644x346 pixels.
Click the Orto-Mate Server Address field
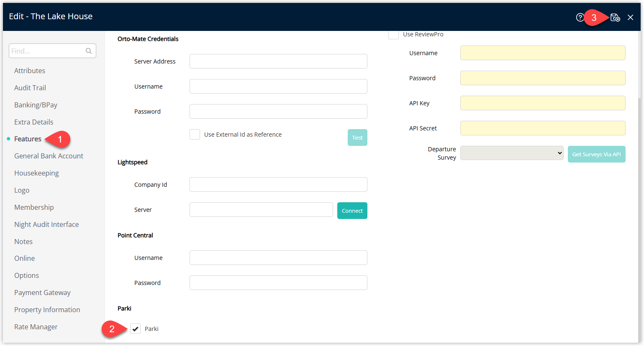click(x=278, y=61)
